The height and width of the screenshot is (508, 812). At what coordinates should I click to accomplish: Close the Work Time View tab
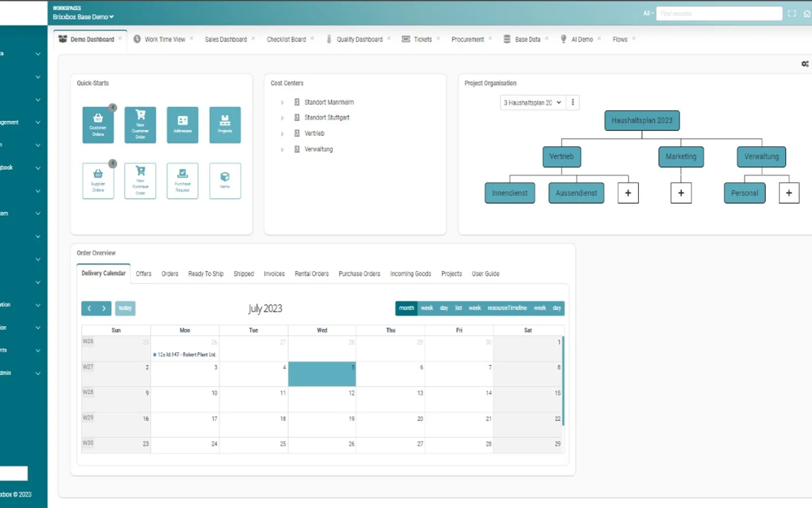coord(191,39)
